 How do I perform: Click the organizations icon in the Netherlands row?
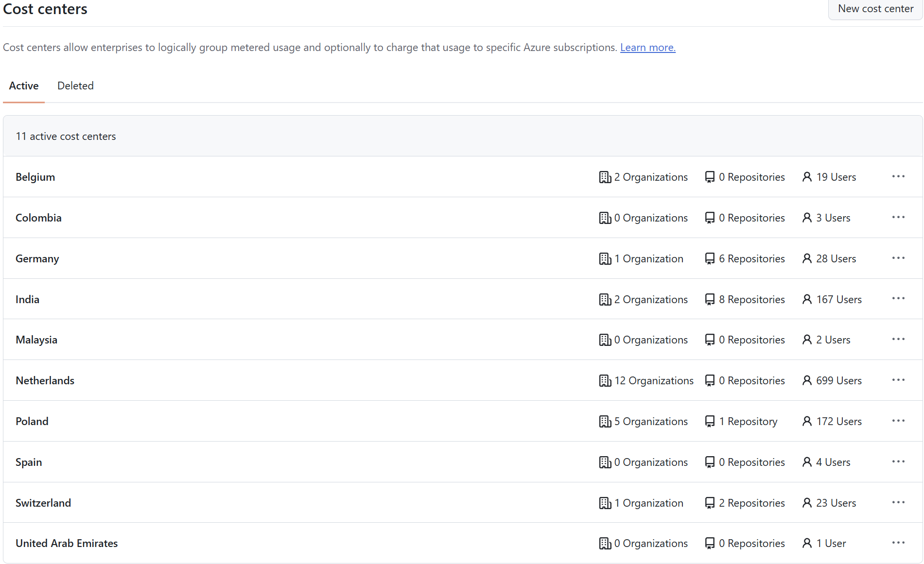[605, 380]
